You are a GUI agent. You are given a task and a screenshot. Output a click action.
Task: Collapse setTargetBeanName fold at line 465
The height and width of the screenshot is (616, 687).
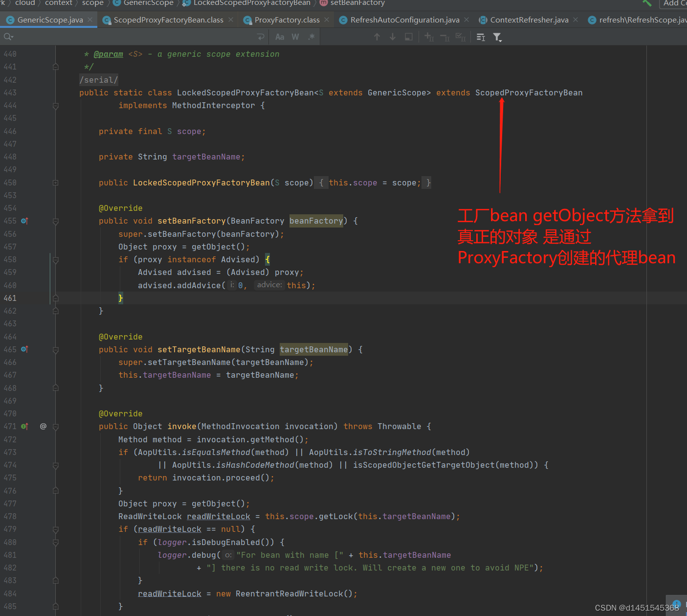56,350
